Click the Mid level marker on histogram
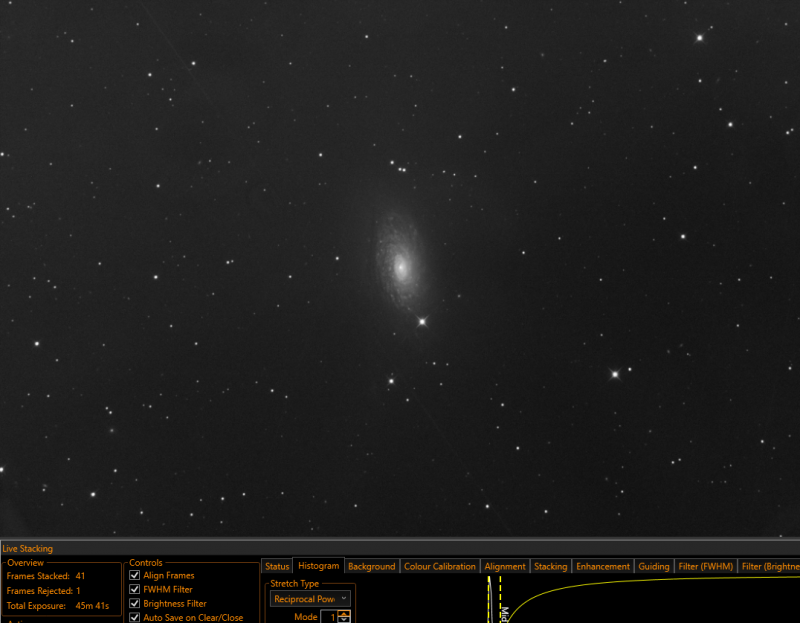Image resolution: width=800 pixels, height=623 pixels. point(501,600)
